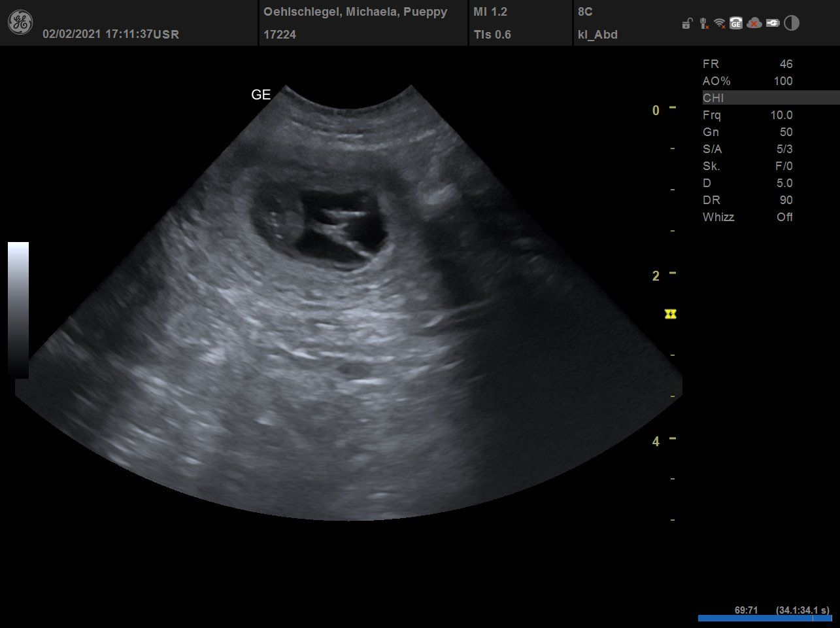Click the yellow focal zone marker

tap(670, 315)
